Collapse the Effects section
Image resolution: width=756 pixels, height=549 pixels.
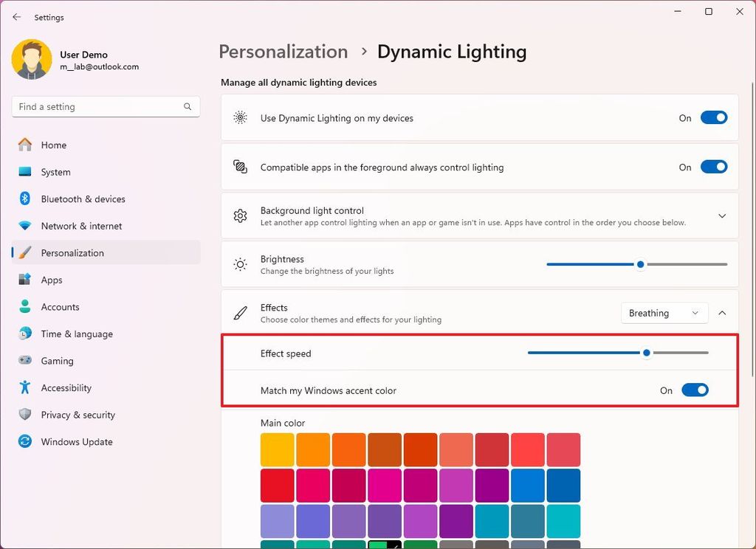[x=722, y=313]
